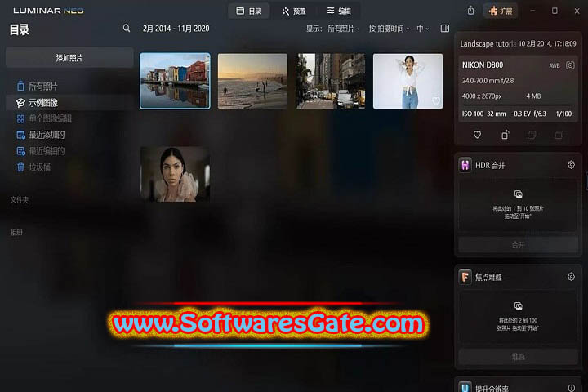Click the NIKON D800 camera settings icon
588x392 pixels.
(x=570, y=65)
